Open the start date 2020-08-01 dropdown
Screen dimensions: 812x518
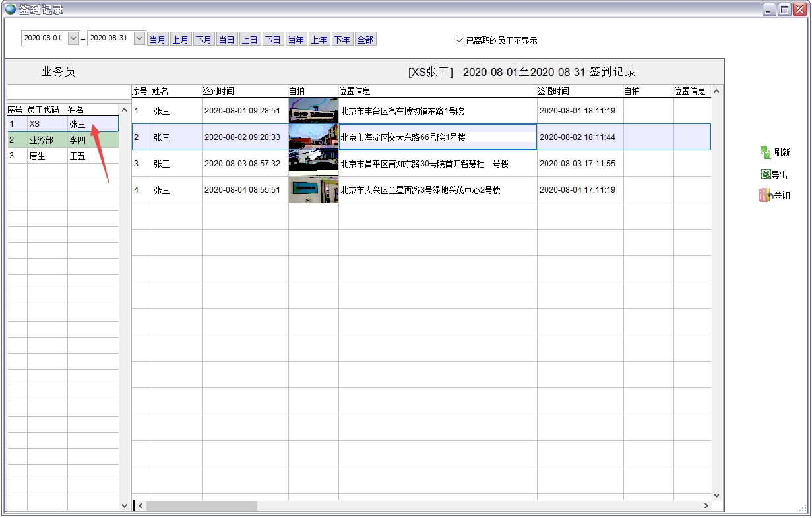pyautogui.click(x=73, y=38)
